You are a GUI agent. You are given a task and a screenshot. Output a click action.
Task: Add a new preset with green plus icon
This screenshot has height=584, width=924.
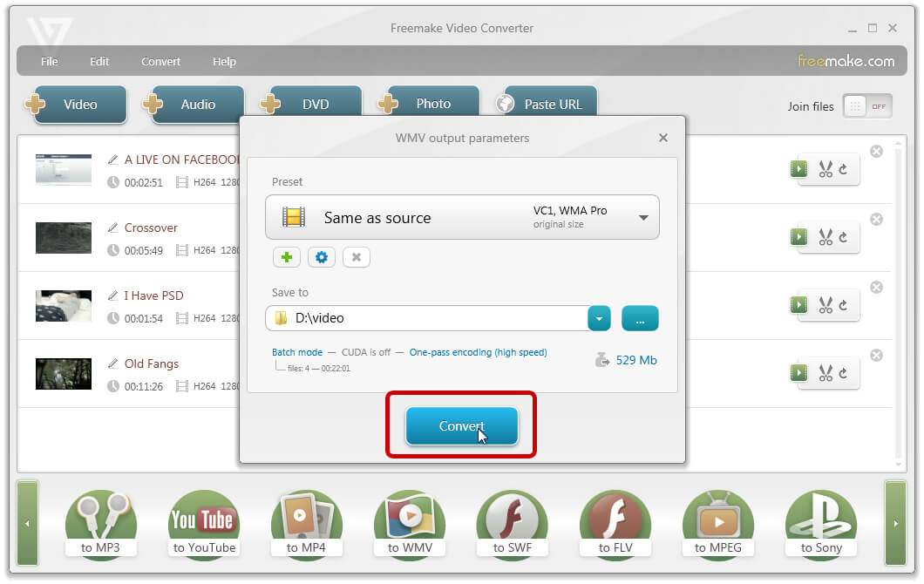(x=287, y=257)
